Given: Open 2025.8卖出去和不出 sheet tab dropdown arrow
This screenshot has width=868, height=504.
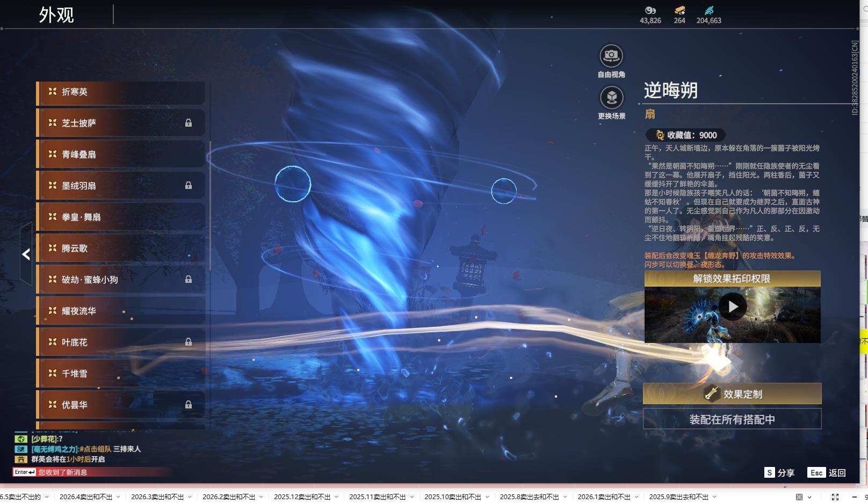Looking at the screenshot, I should [x=565, y=497].
